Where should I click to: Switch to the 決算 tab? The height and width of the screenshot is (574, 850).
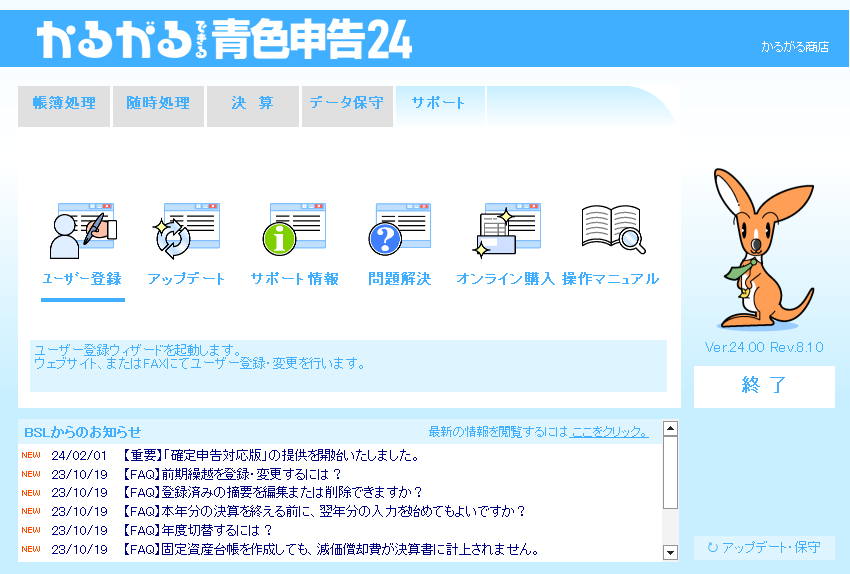pos(253,106)
